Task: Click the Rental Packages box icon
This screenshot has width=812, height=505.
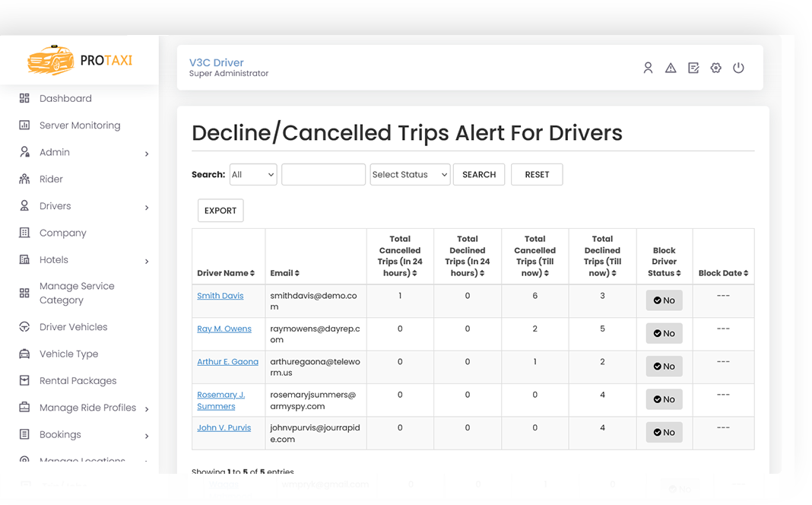Action: 24,381
